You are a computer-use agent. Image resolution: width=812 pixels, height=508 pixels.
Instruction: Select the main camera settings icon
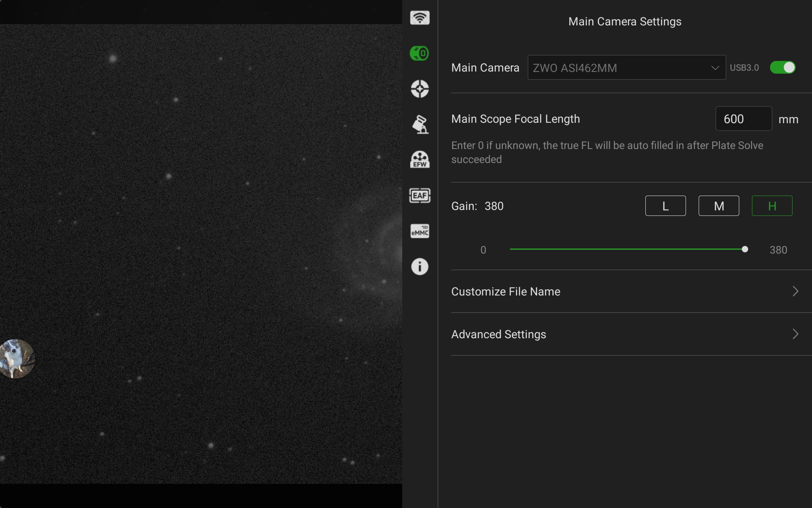(x=420, y=53)
